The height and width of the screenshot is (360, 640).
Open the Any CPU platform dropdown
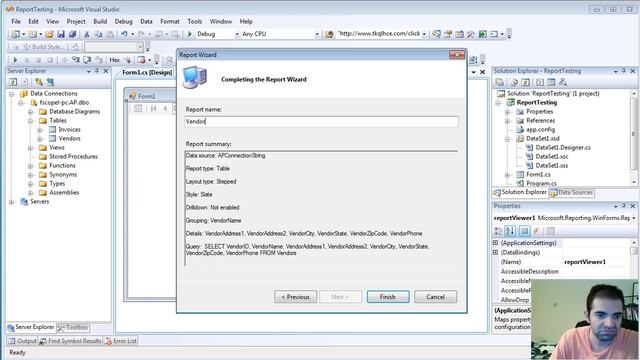point(317,34)
